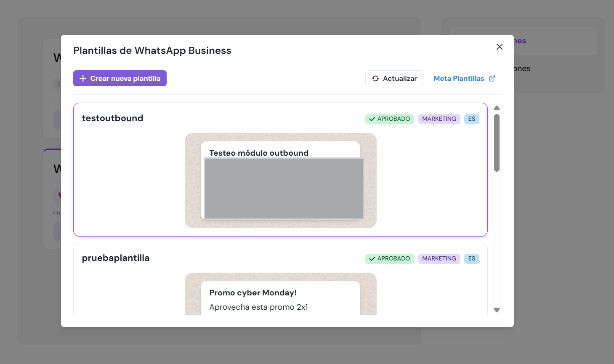This screenshot has width=614, height=364.
Task: Click the refresh icon beside Actualizar
Action: 375,79
